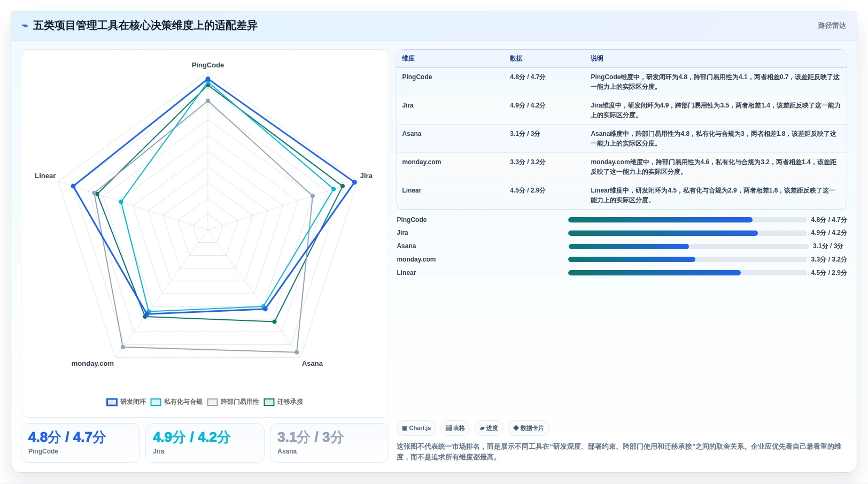Open the Asana 3.1分 / 3分 data card
Image resolution: width=868 pixels, height=484 pixels.
329,443
